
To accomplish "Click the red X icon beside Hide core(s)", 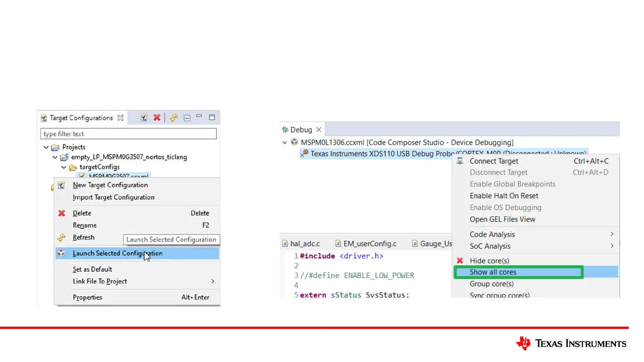I will click(460, 261).
